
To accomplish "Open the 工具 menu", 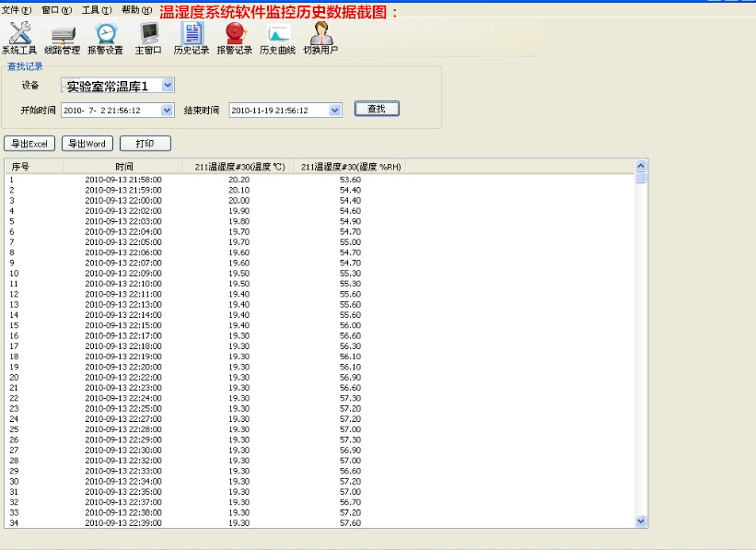I will pos(97,9).
